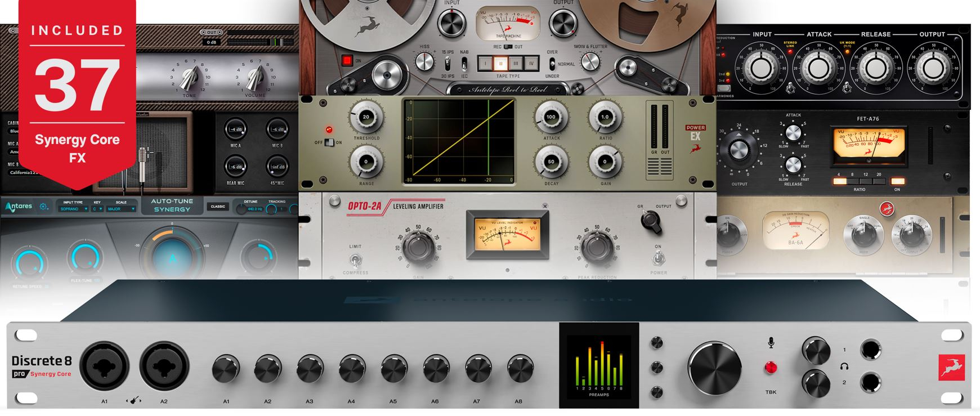The image size is (980, 416).
Task: Open the Antares gear settings icon
Action: click(x=43, y=207)
